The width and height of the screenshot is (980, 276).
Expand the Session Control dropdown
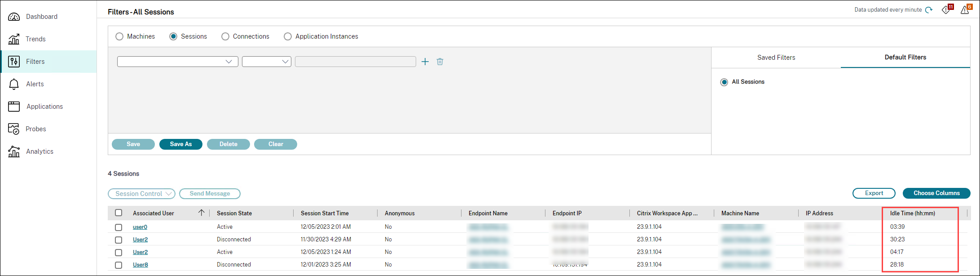pos(141,194)
